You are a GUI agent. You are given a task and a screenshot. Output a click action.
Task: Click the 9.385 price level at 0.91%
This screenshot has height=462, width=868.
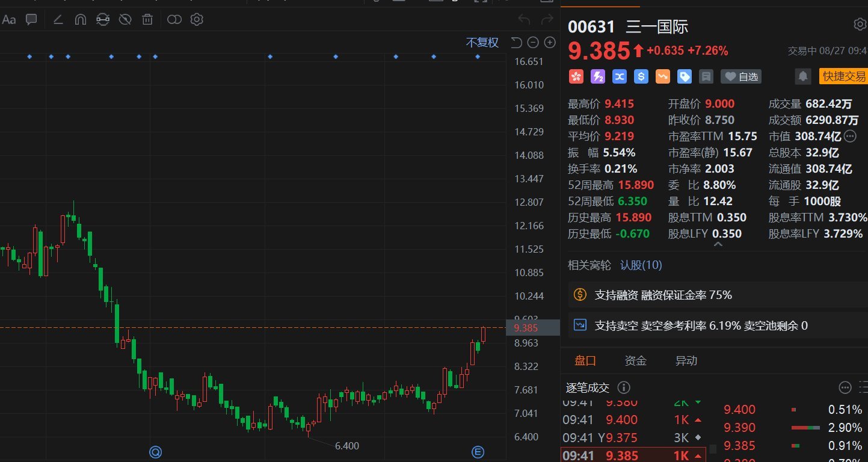pyautogui.click(x=739, y=446)
